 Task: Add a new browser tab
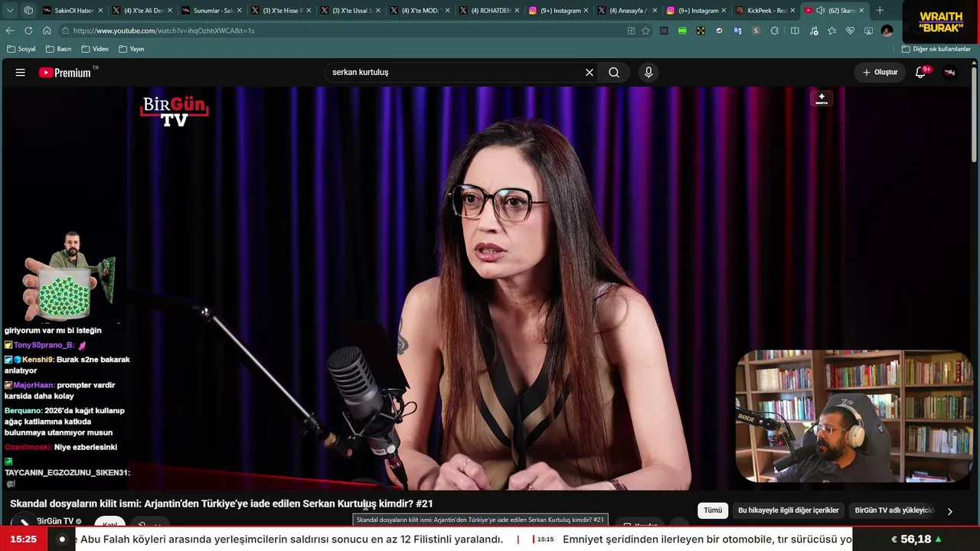(x=880, y=11)
